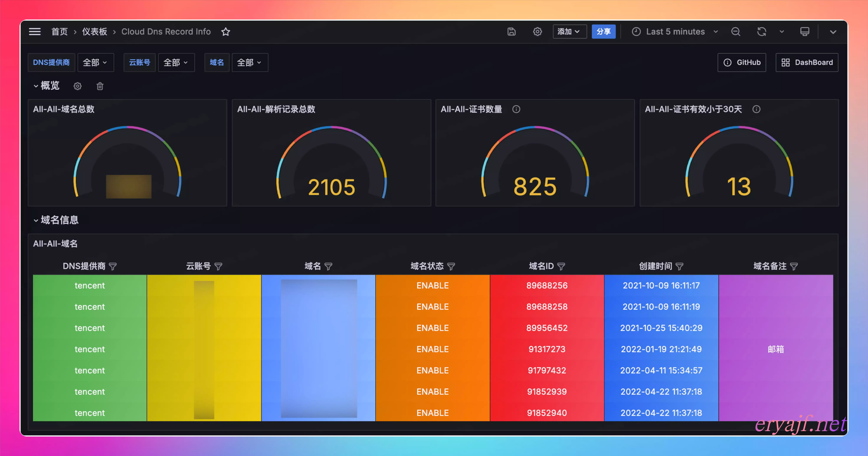Select the 邮箱 cell in 域名备注 column
Screen dimensions: 868x456
(776, 349)
